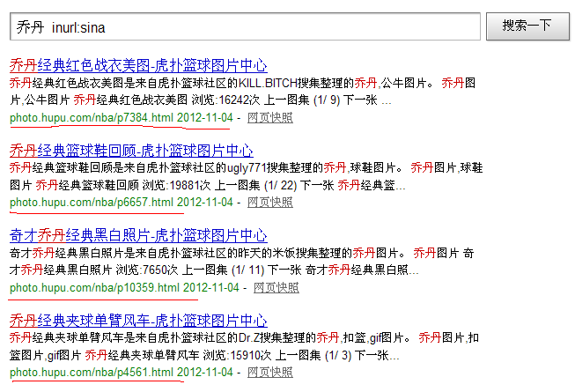The image size is (575, 392).
Task: Open the 乔丹经典夹球单臂风车 result title
Action: click(x=138, y=320)
